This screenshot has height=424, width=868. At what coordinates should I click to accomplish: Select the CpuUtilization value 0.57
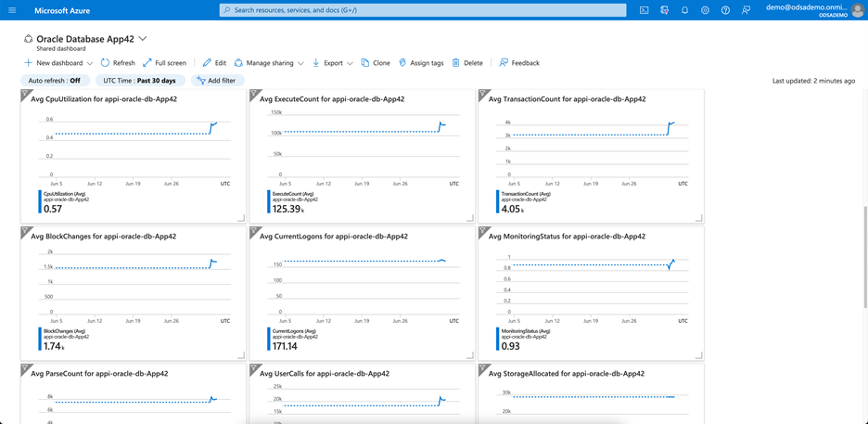[53, 210]
